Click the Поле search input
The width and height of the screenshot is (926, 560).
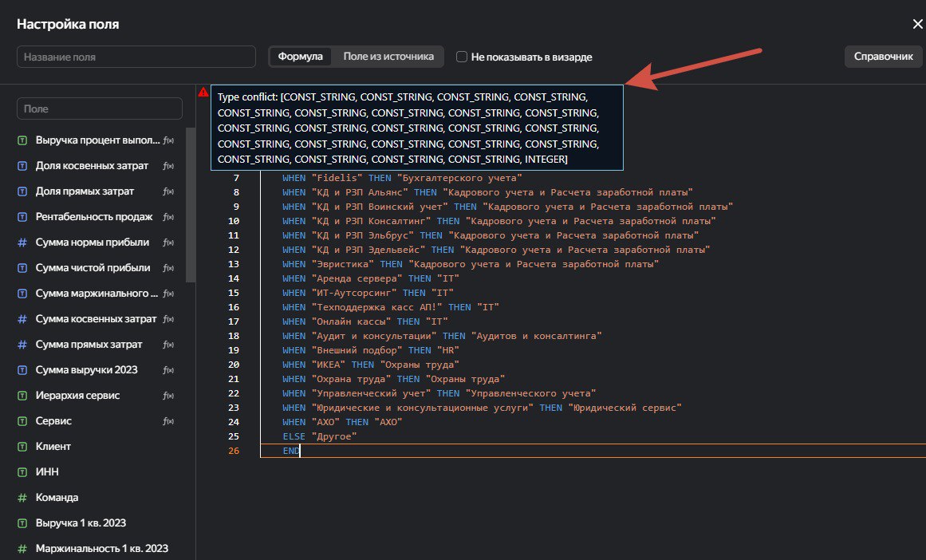pyautogui.click(x=100, y=108)
